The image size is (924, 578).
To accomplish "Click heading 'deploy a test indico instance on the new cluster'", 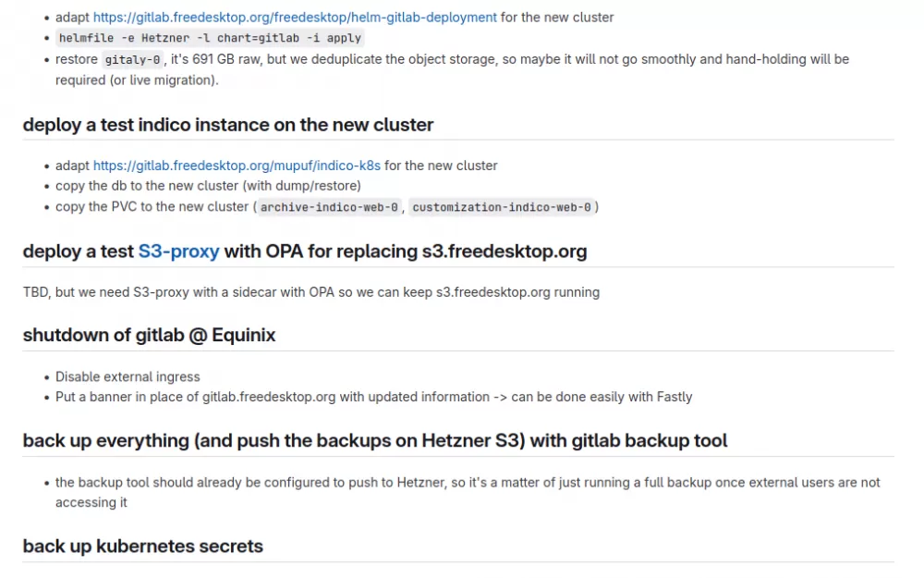I will click(x=228, y=125).
